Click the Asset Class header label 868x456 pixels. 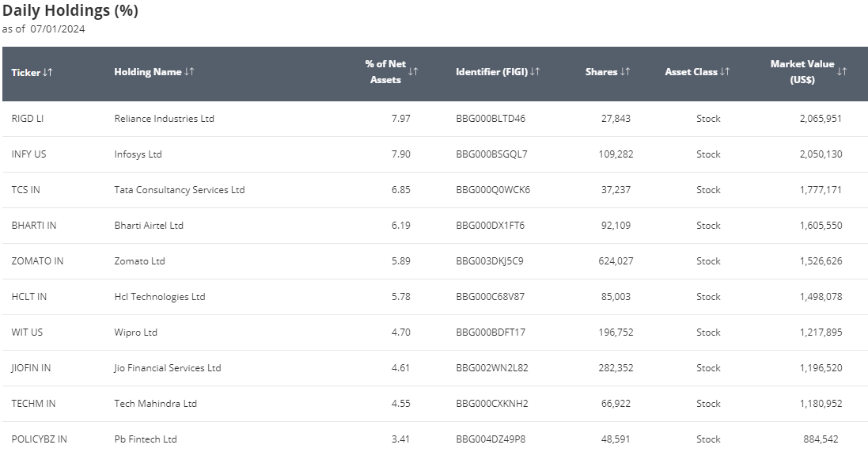(691, 72)
